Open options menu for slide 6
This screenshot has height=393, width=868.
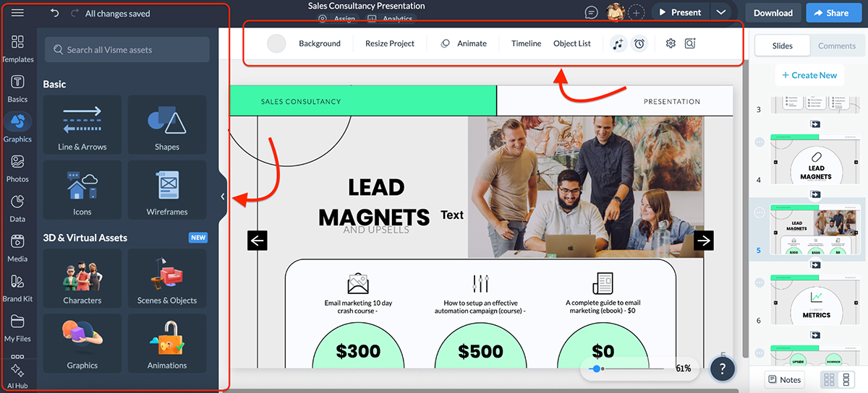click(759, 282)
